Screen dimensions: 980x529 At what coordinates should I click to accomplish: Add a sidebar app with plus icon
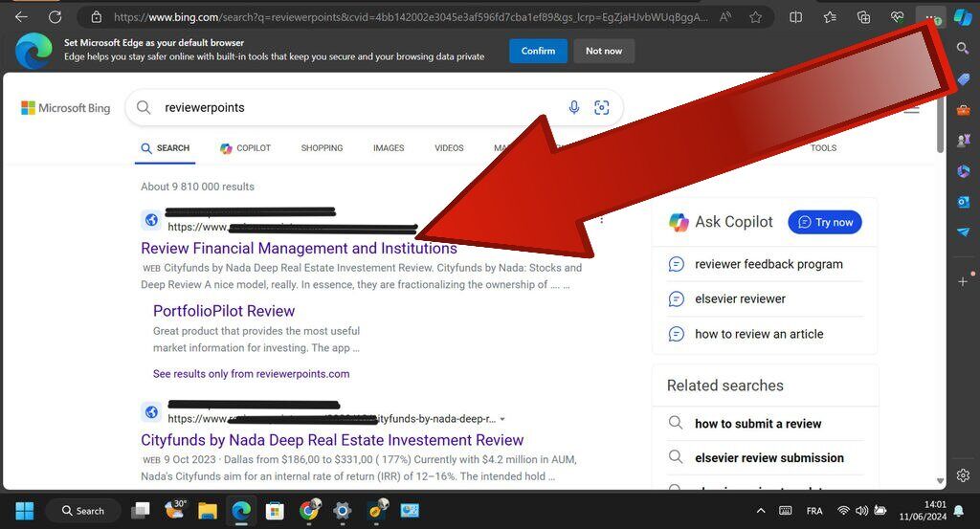click(x=963, y=281)
